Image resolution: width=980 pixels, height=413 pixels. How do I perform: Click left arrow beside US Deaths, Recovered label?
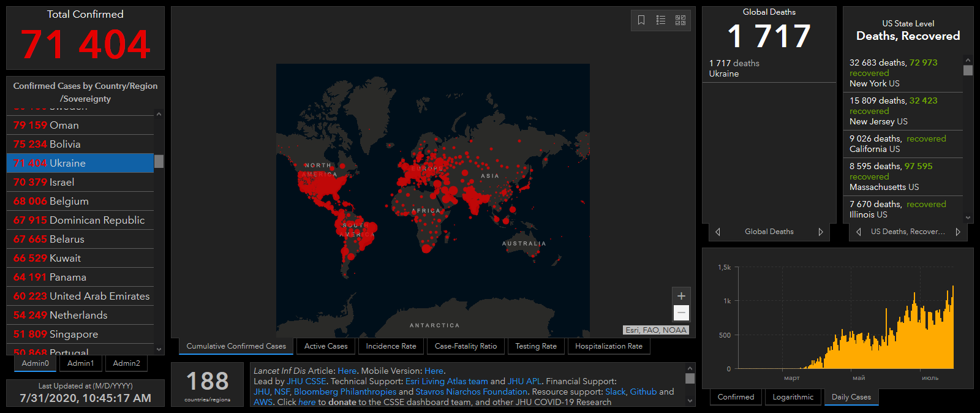coord(859,232)
